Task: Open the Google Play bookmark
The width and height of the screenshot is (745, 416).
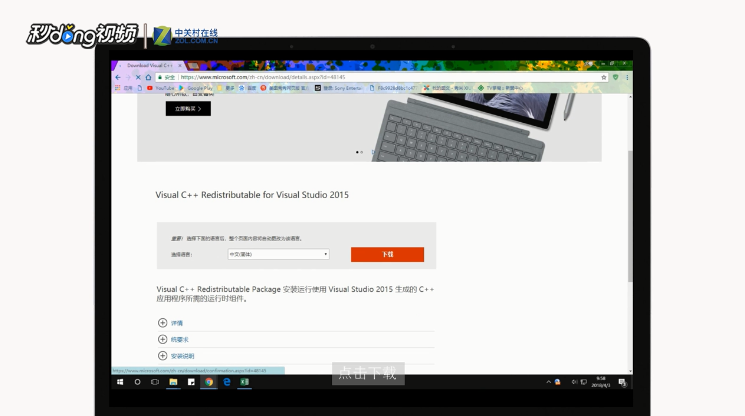Action: pyautogui.click(x=196, y=88)
